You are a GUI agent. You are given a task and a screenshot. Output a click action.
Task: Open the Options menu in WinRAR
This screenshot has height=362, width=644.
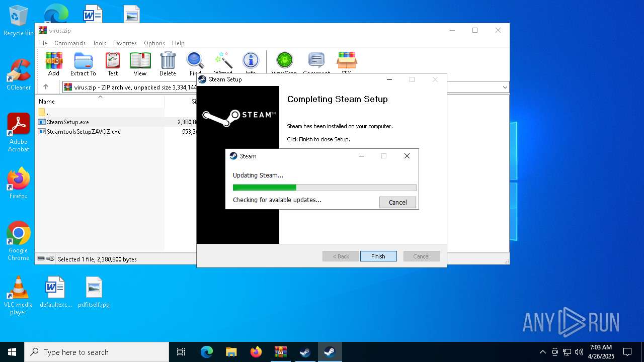[x=154, y=43]
